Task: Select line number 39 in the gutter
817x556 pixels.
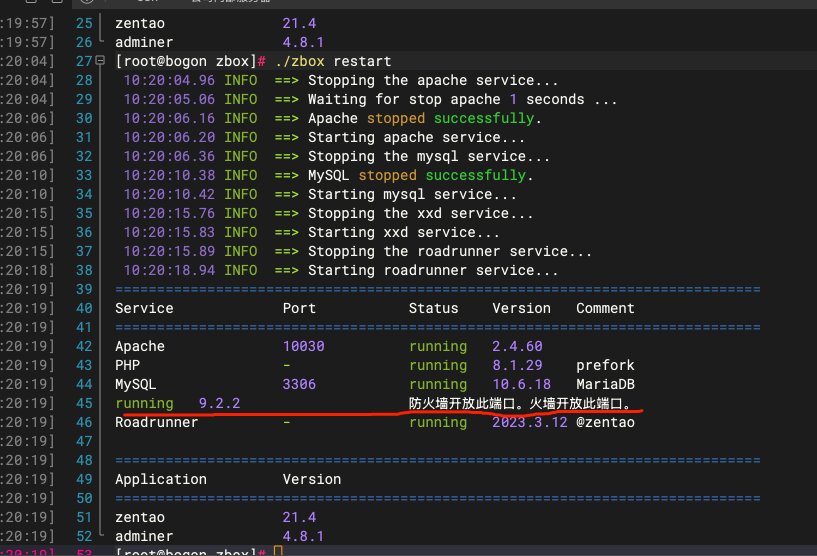Action: 84,289
